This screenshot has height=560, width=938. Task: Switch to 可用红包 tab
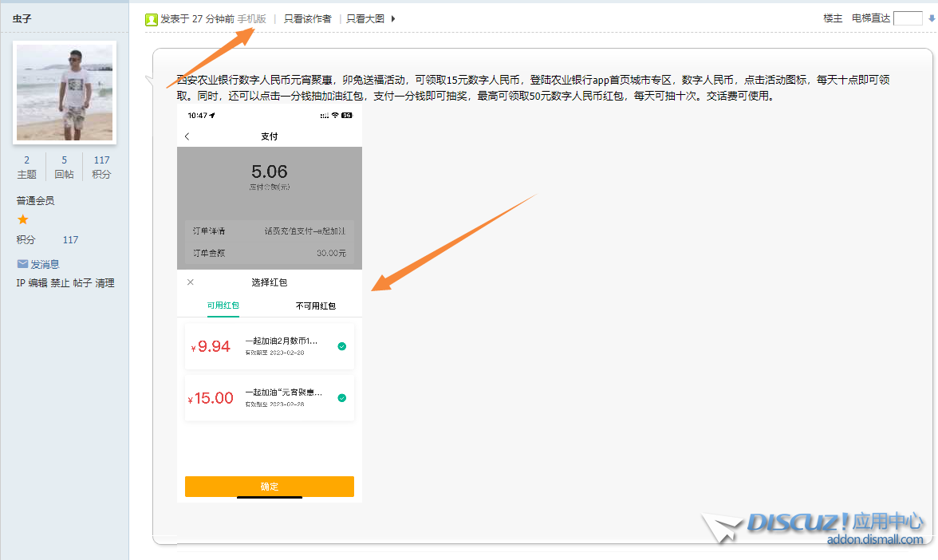click(x=223, y=306)
